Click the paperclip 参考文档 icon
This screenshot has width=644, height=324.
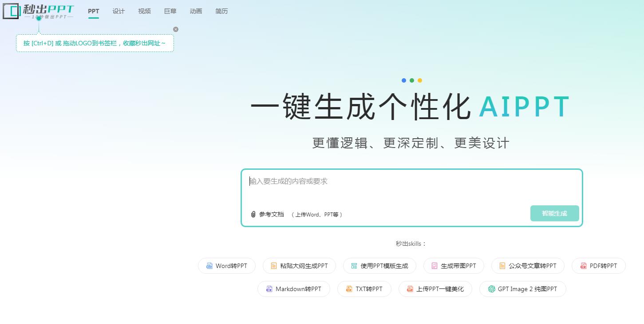(x=253, y=214)
